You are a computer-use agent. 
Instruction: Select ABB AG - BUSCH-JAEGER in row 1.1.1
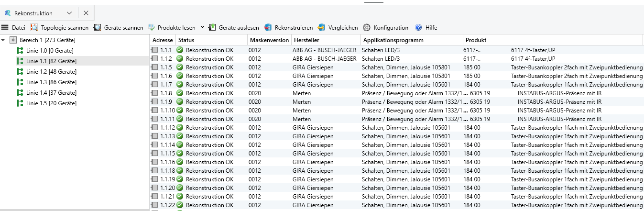pos(324,50)
